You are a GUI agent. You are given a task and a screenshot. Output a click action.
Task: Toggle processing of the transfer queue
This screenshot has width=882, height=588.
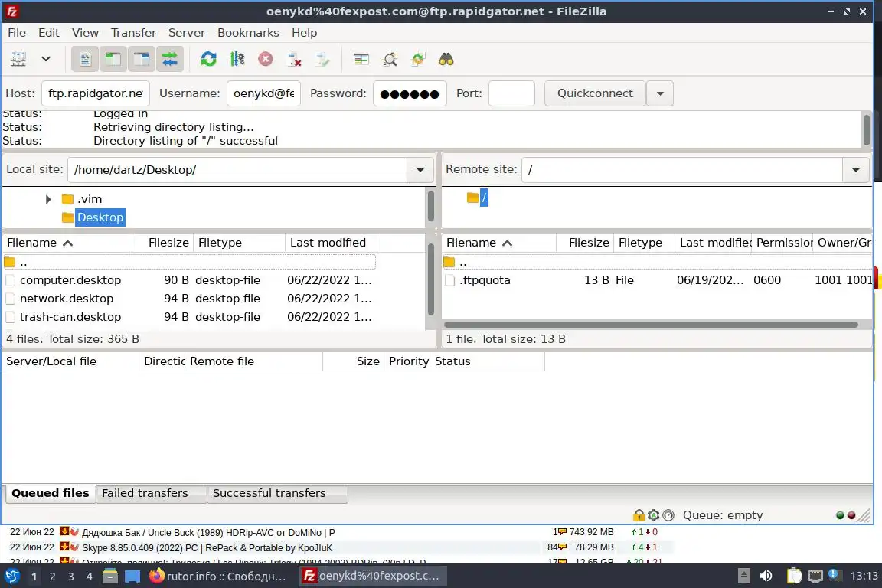(x=237, y=59)
